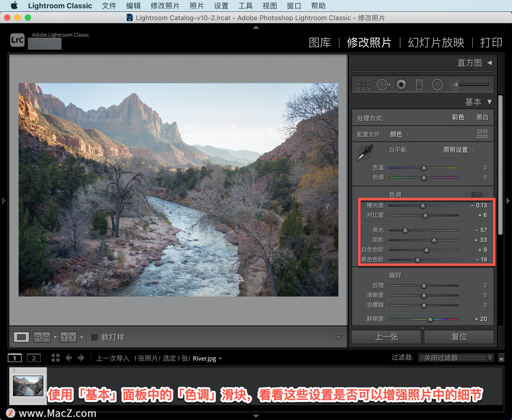Screen dimensions: 512x420
Task: Open the 设置 menu
Action: coord(221,6)
